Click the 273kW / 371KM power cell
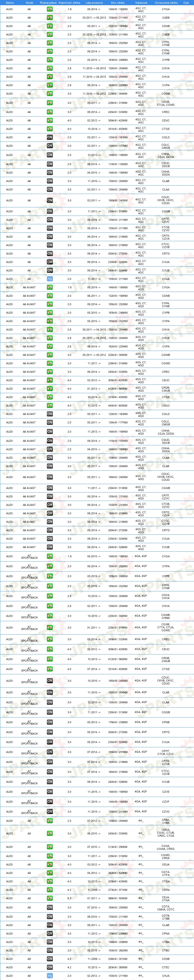The width and height of the screenshot is (194, 980). [118, 890]
